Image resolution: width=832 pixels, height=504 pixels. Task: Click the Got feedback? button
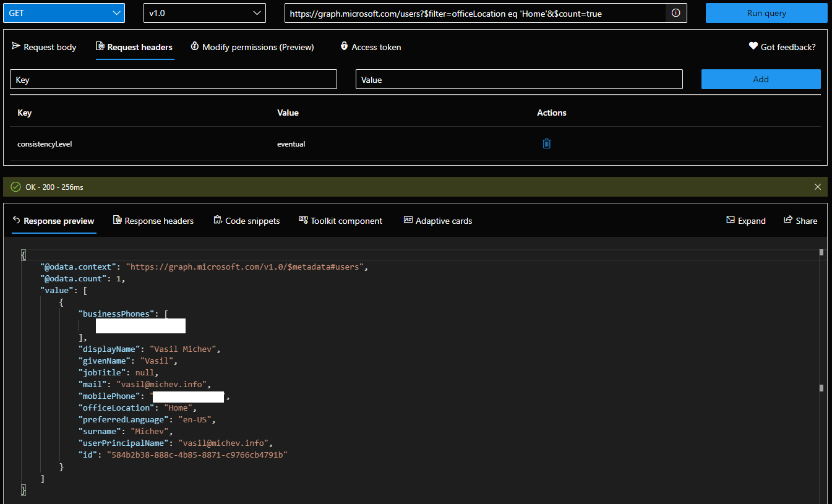(x=782, y=47)
